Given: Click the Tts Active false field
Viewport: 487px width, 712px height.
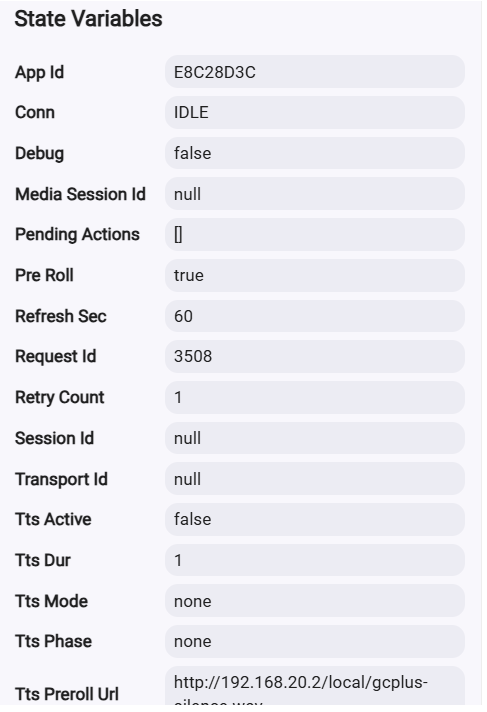Looking at the screenshot, I should click(314, 519).
